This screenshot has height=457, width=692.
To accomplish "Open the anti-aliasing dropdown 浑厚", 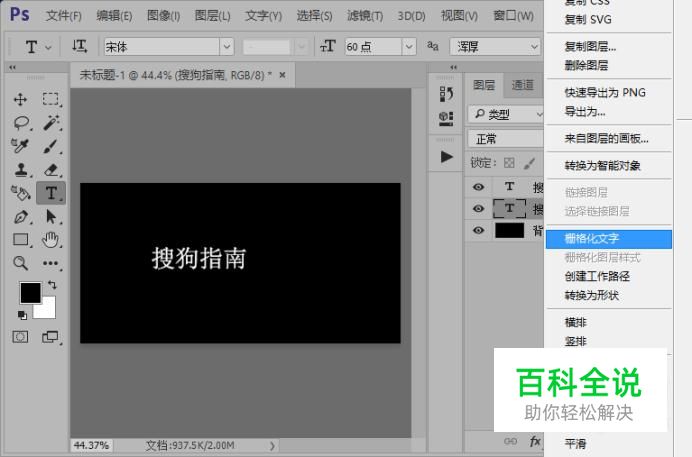I will (x=495, y=46).
